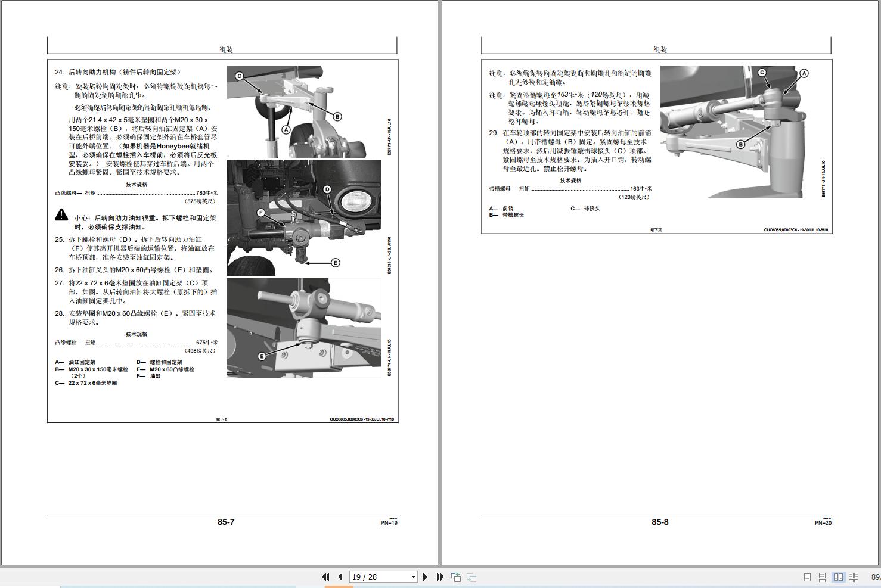Switch to continuous facing page view
The width and height of the screenshot is (881, 588).
tap(854, 577)
